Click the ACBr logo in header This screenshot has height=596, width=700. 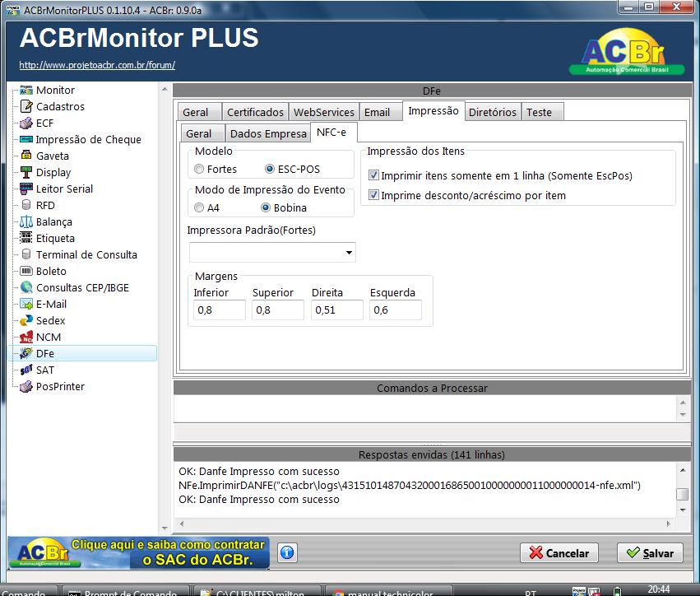coord(626,52)
